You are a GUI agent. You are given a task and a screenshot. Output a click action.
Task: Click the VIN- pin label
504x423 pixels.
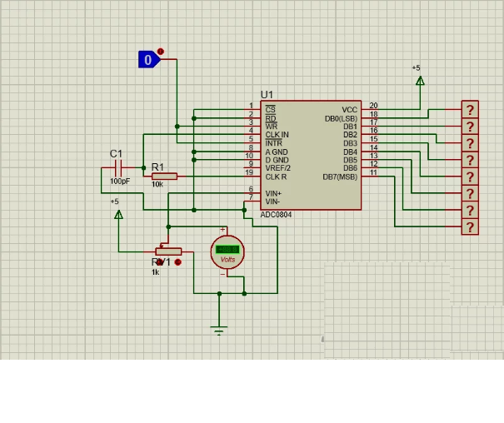pos(272,202)
